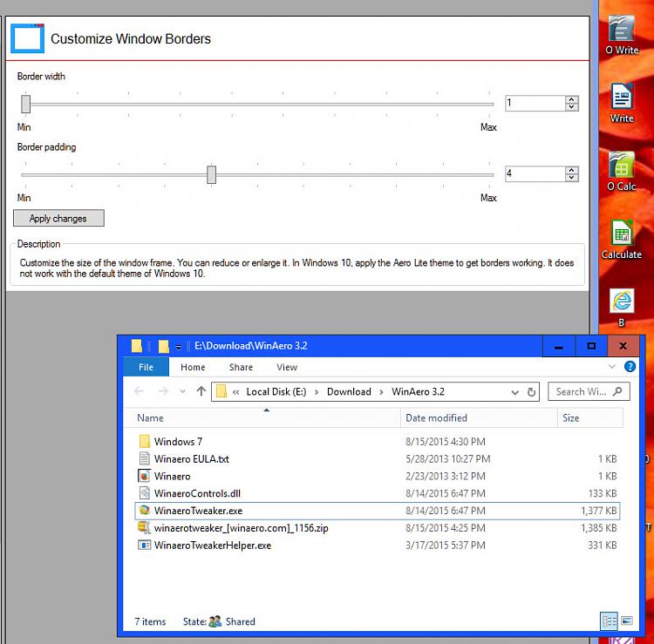
Task: Click the Windows 7 folder icon
Action: click(x=144, y=441)
